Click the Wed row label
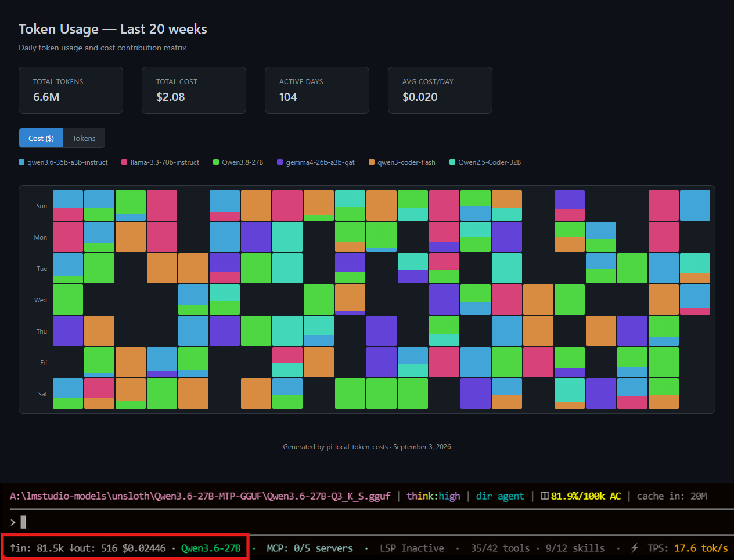Image resolution: width=734 pixels, height=560 pixels. 41,300
